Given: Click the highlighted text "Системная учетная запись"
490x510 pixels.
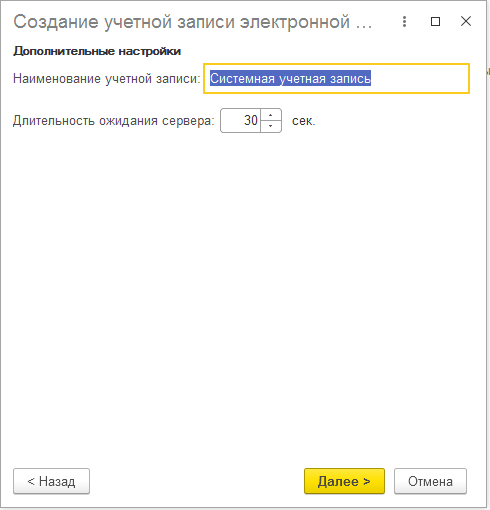Looking at the screenshot, I should click(x=290, y=79).
